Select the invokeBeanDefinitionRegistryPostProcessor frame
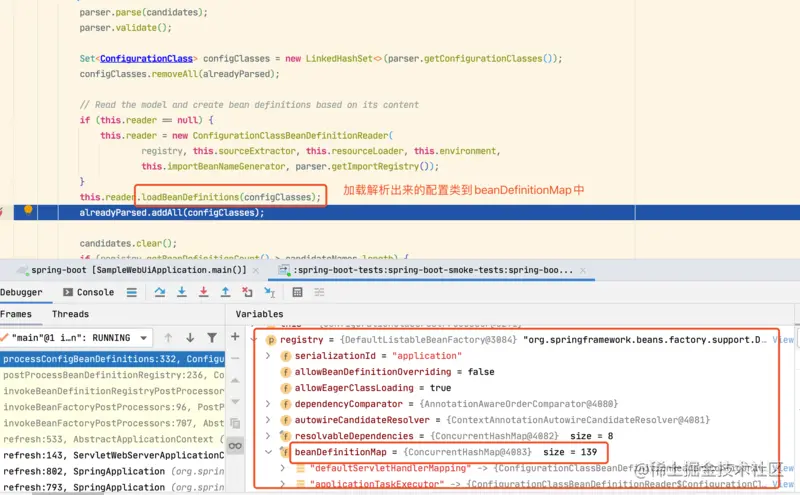 pyautogui.click(x=112, y=391)
